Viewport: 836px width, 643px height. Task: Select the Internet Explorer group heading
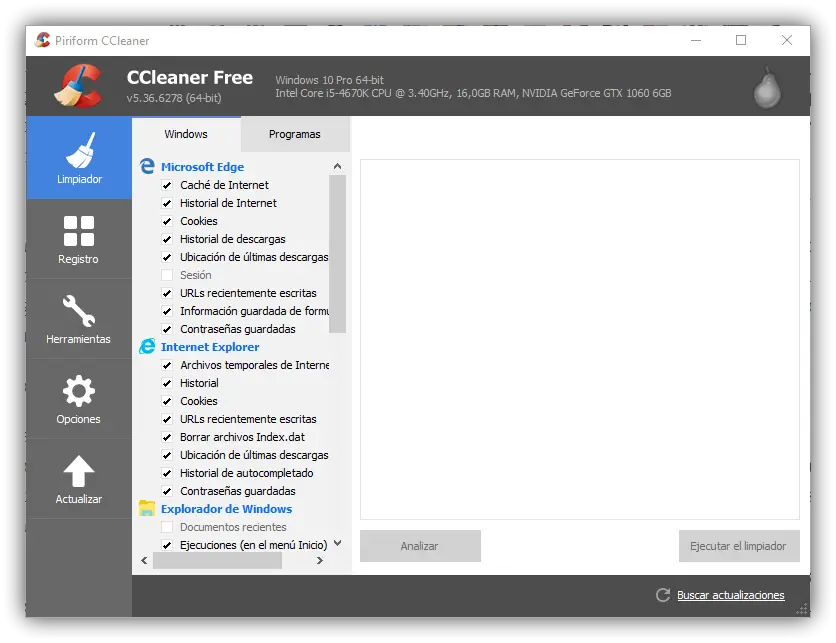pyautogui.click(x=210, y=347)
